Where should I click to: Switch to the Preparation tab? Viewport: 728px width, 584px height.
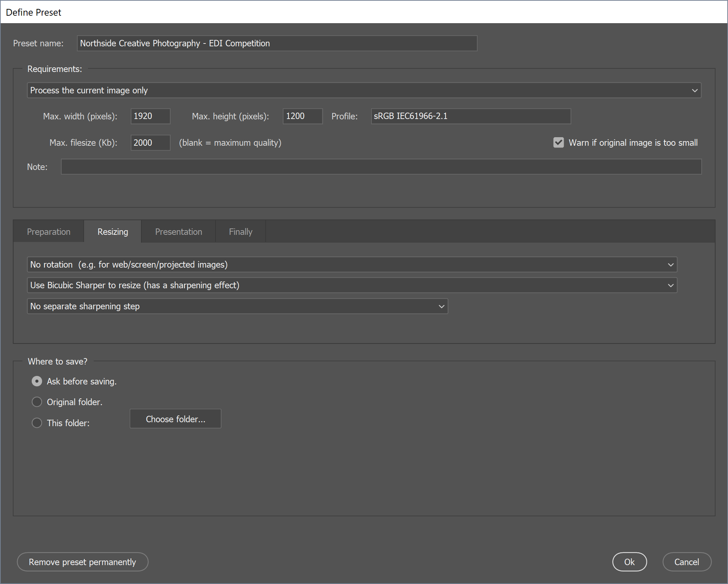49,232
